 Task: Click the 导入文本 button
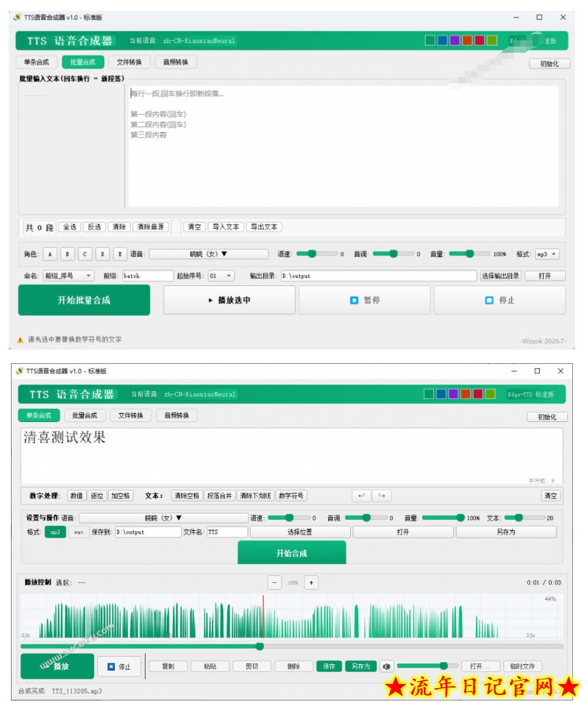click(x=226, y=226)
